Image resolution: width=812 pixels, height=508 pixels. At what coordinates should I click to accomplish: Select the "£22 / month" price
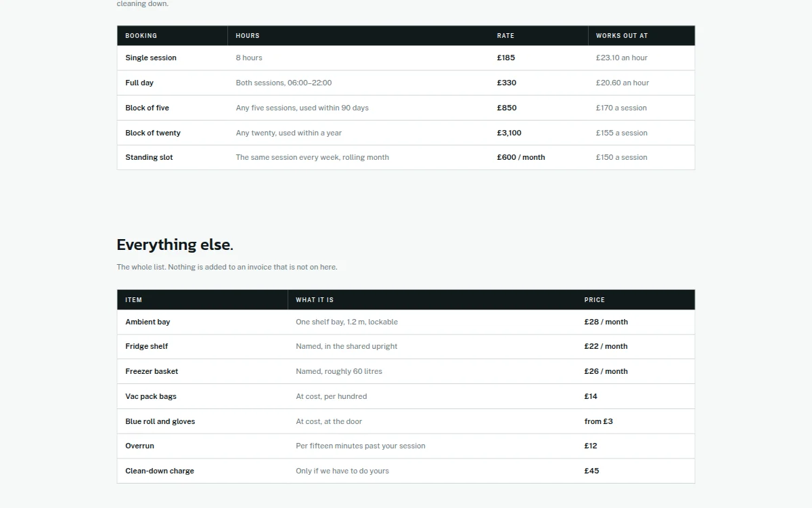tap(606, 346)
